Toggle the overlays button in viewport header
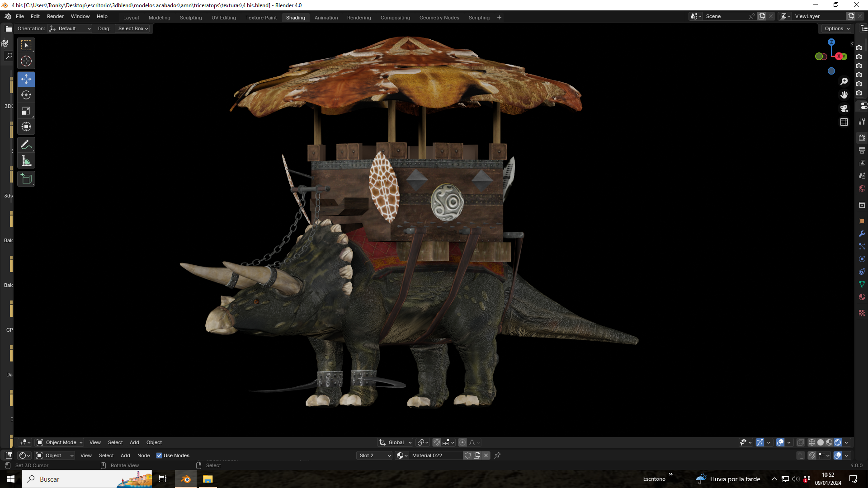 click(x=780, y=442)
